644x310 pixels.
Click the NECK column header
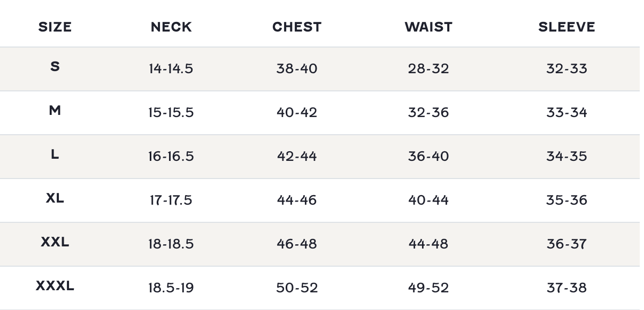(x=171, y=27)
